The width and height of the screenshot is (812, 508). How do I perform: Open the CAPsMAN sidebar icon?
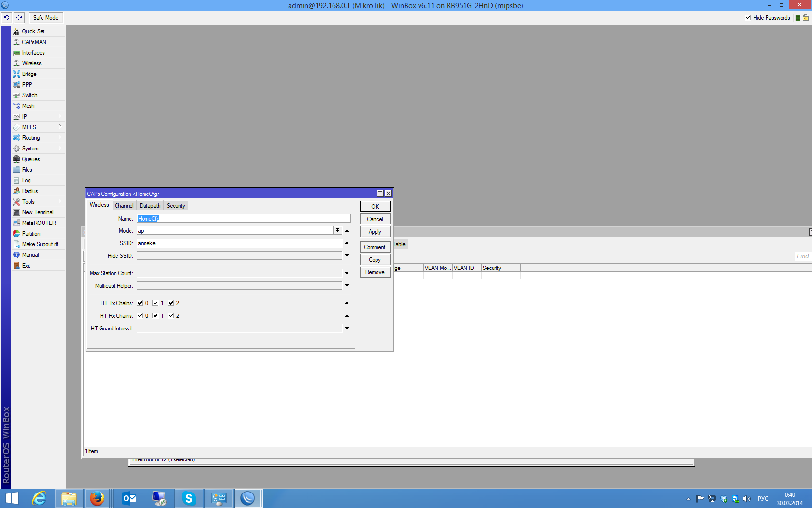pyautogui.click(x=16, y=42)
